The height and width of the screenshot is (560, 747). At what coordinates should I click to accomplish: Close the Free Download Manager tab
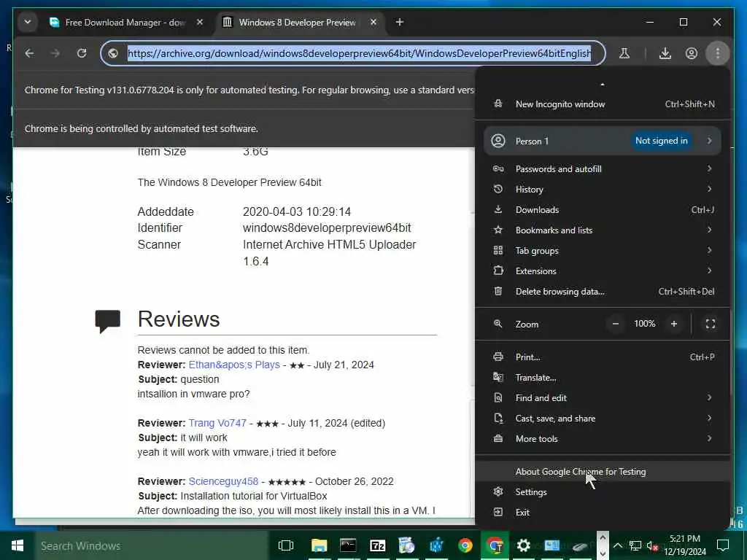coord(200,23)
